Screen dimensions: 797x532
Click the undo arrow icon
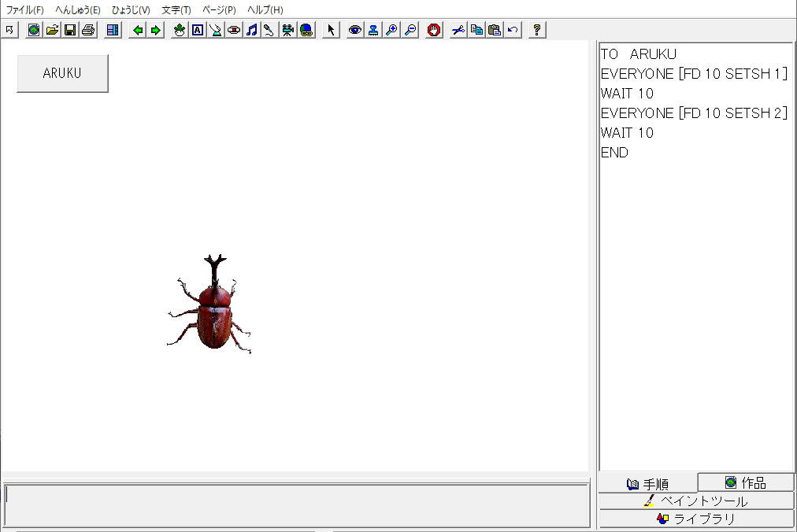coord(513,30)
